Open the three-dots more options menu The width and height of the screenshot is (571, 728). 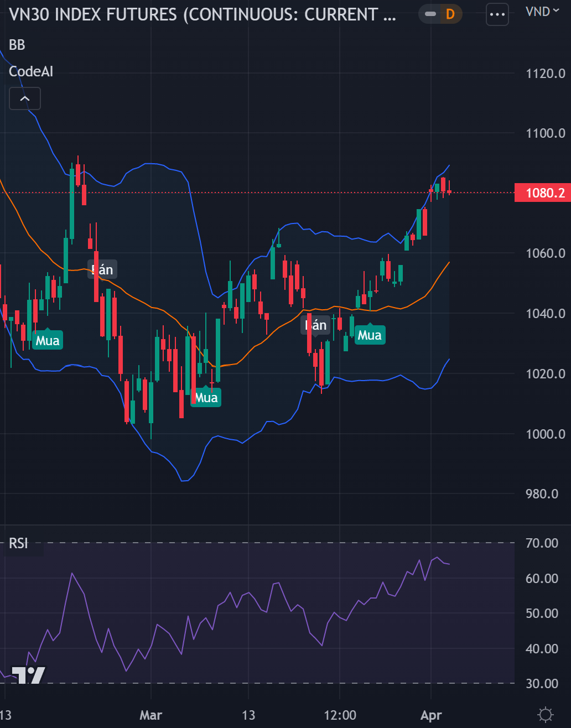pos(497,14)
